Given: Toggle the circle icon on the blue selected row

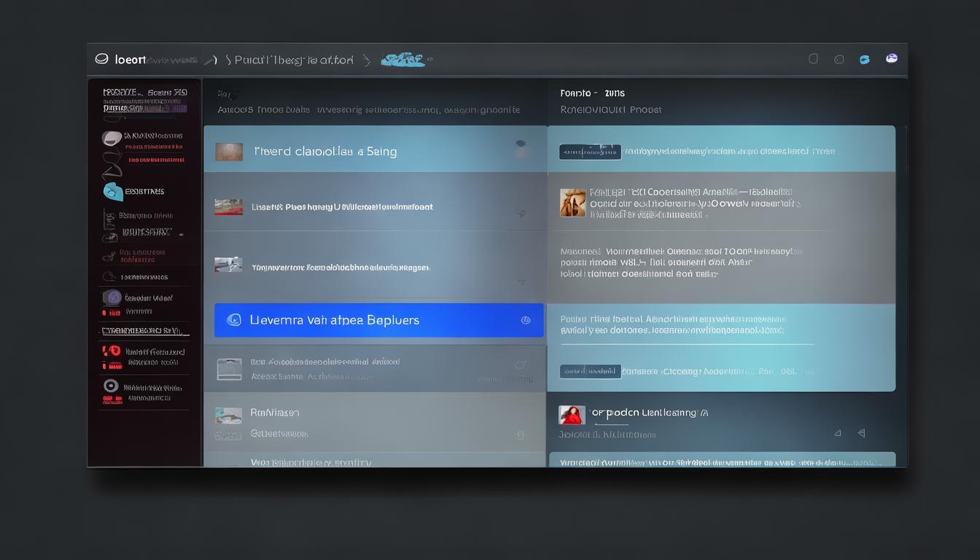Looking at the screenshot, I should point(525,320).
